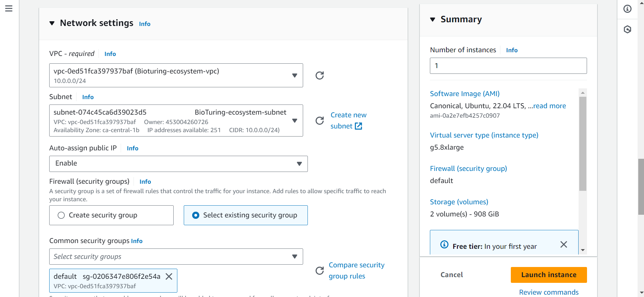Screen dimensions: 644x297
Task: Click the hexagon icon in right sidebar
Action: point(627,29)
